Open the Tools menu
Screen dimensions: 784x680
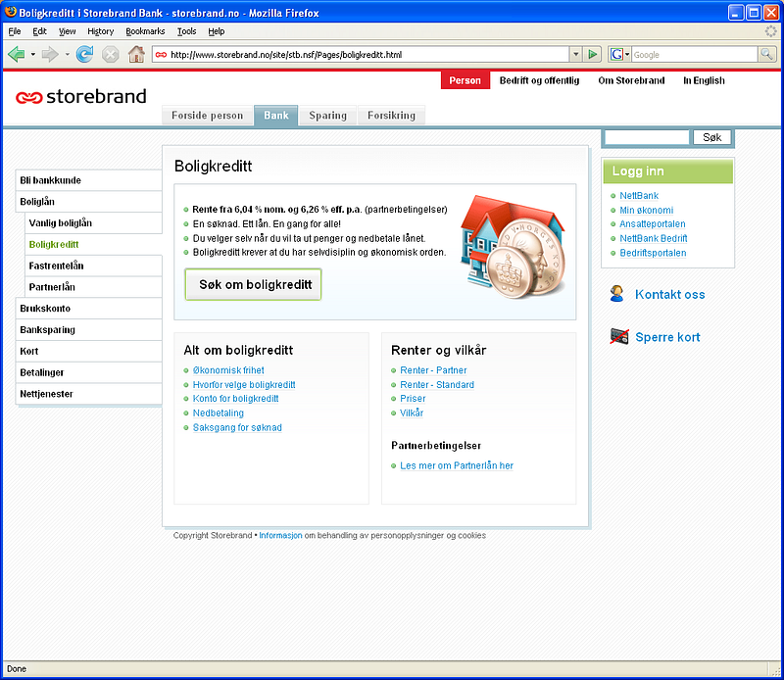pyautogui.click(x=186, y=31)
